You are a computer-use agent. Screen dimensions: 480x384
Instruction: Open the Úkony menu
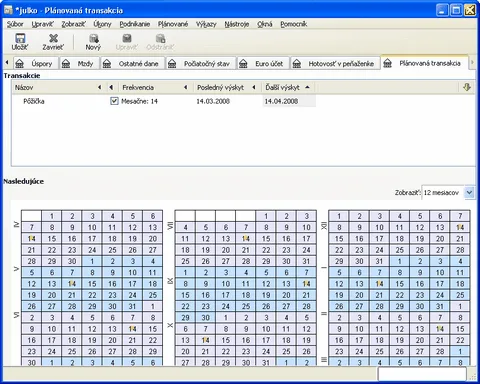pyautogui.click(x=102, y=24)
